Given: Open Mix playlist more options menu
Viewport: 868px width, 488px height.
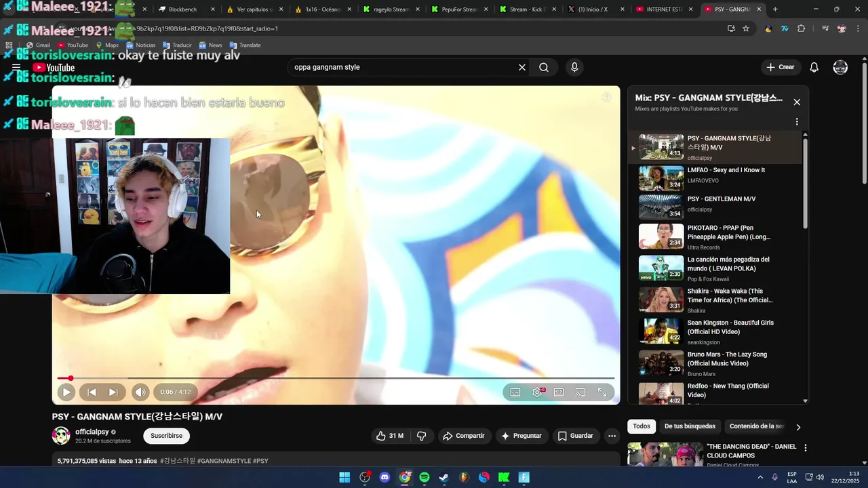Looking at the screenshot, I should click(x=797, y=122).
